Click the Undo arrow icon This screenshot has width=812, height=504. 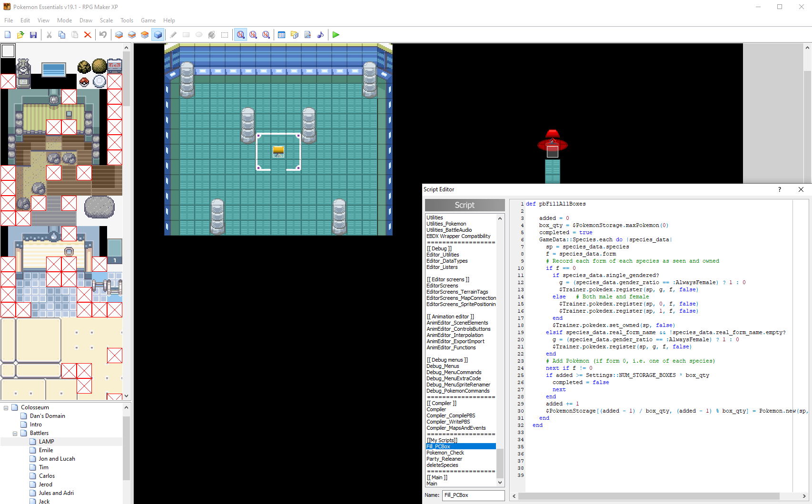[x=103, y=35]
